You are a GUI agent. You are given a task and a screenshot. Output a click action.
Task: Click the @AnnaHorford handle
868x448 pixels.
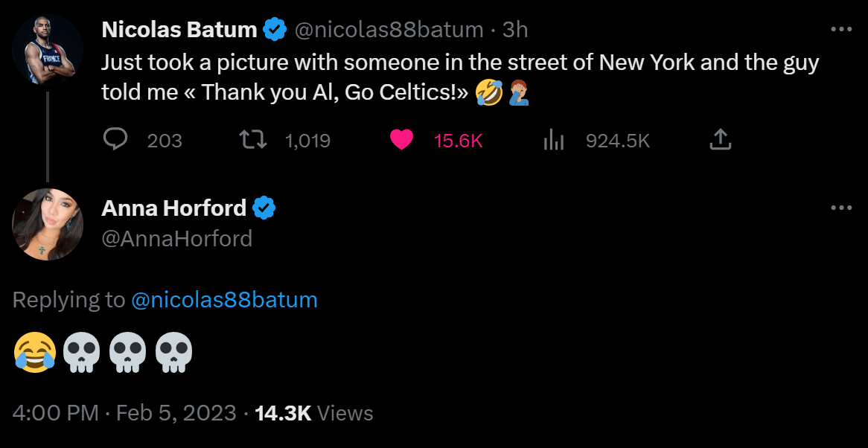(176, 238)
